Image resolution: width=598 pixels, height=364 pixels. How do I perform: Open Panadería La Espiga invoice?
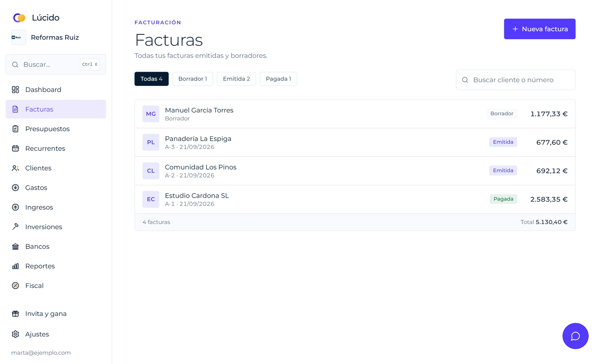[355, 142]
